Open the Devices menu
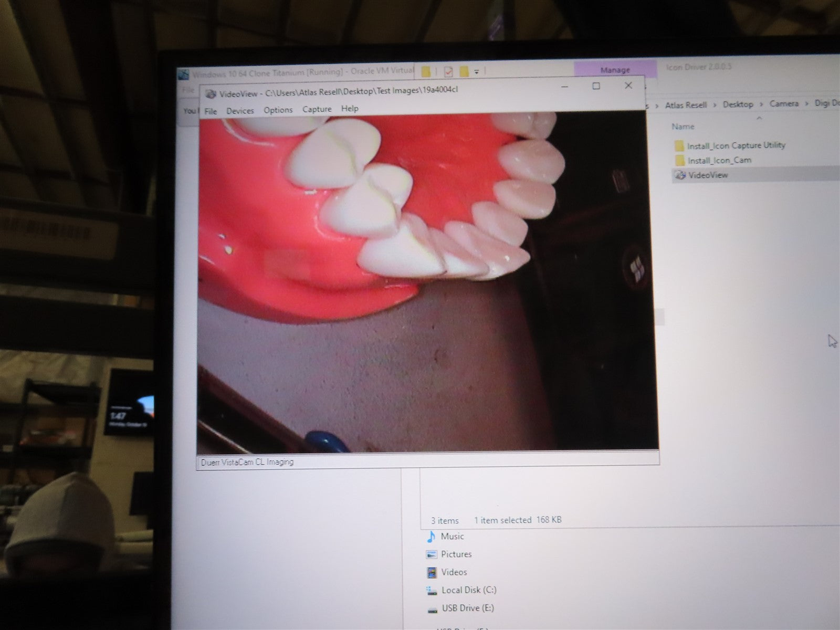 pyautogui.click(x=240, y=111)
